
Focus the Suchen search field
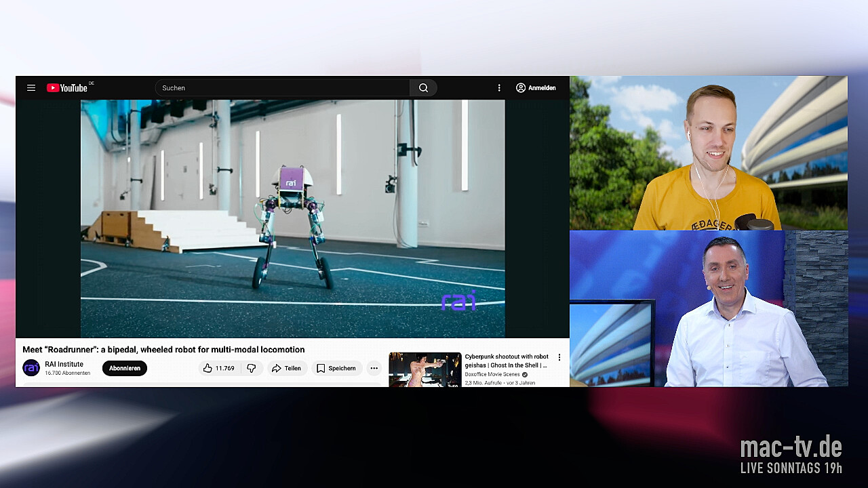pos(282,88)
